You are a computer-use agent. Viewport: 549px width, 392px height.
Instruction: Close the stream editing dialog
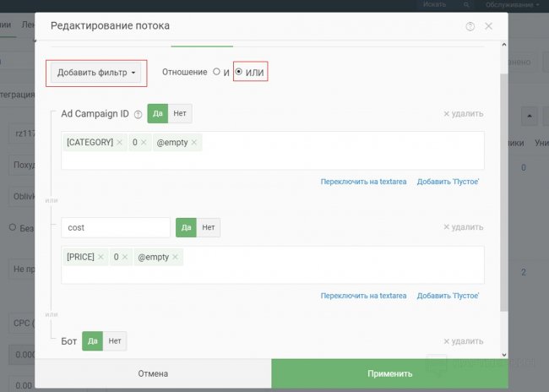pos(488,26)
